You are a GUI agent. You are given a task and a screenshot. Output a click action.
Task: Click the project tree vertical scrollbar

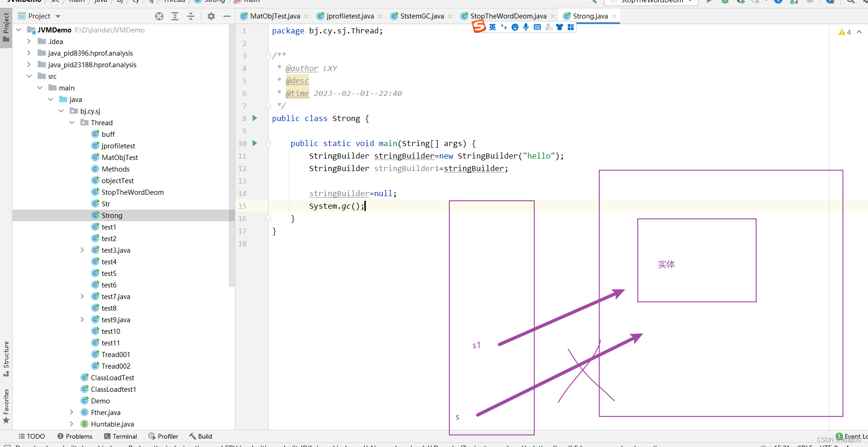point(232,155)
